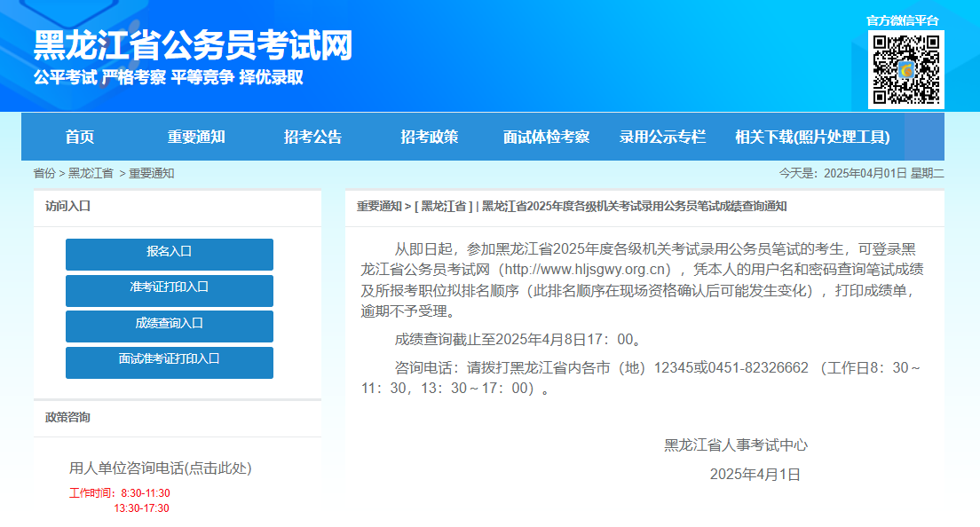Click the article title 笔试成绩查询通知 header
The image size is (980, 527).
pos(634,206)
